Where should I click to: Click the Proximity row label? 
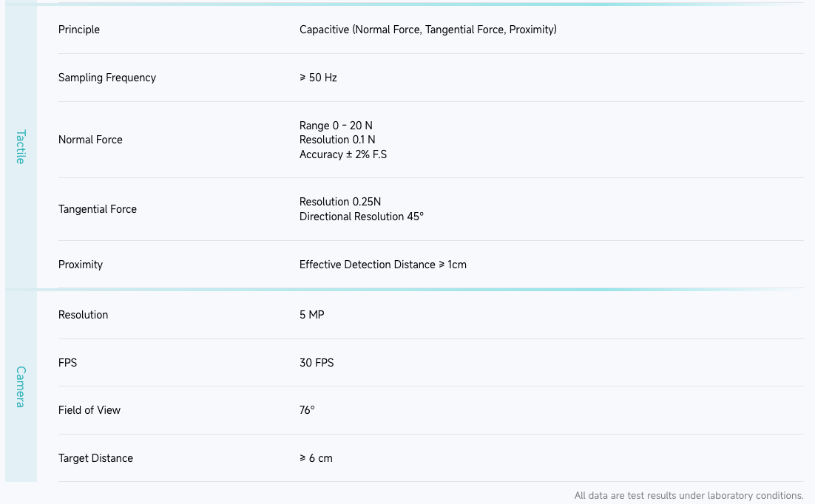click(81, 265)
